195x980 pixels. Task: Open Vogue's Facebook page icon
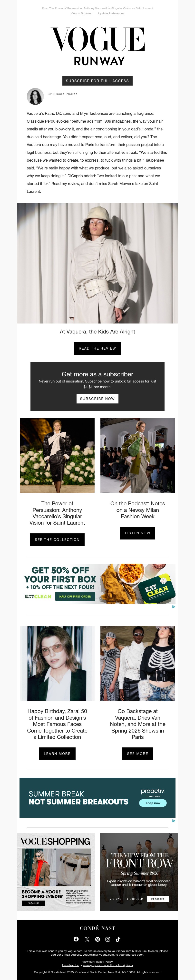[x=76, y=939]
